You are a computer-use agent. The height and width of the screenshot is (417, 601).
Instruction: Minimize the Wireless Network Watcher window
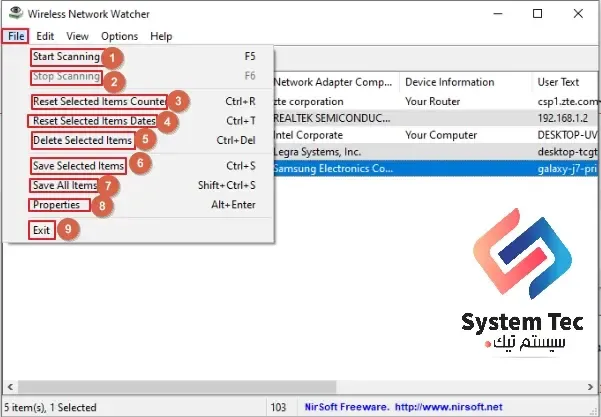point(498,14)
